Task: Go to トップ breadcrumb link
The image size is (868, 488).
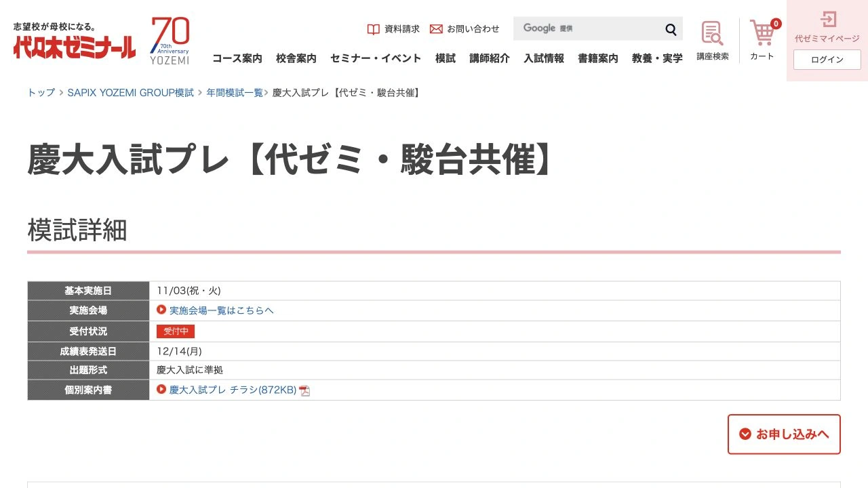Action: pos(41,92)
